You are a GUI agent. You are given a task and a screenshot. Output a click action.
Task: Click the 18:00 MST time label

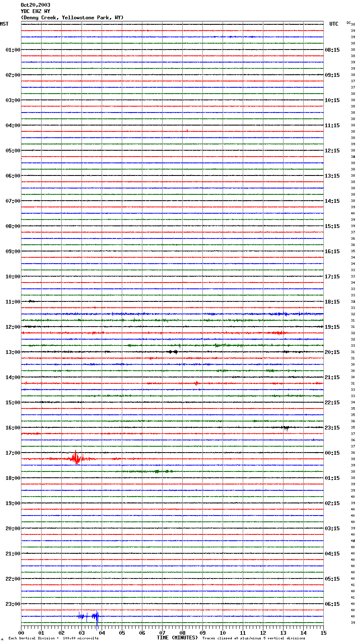coord(13,478)
